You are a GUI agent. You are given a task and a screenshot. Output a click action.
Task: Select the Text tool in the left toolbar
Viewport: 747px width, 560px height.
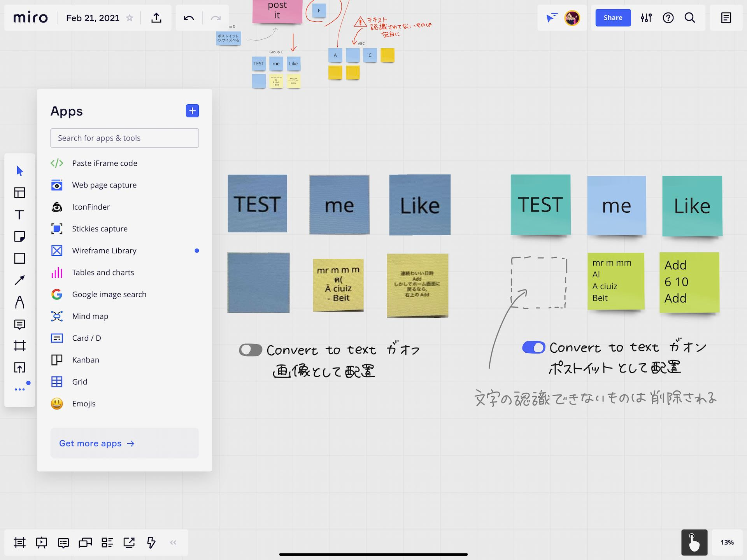click(x=19, y=214)
